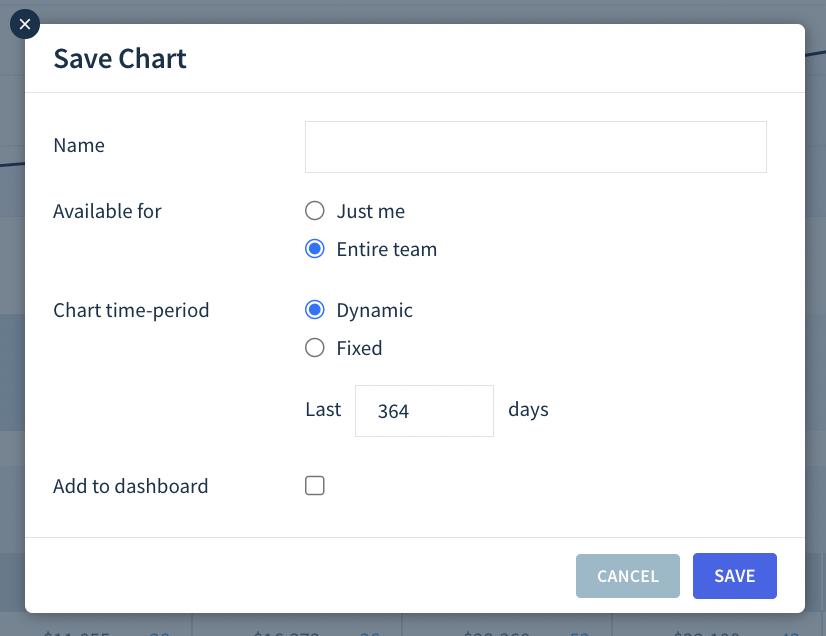Screen dimensions: 826x636
Task: Focus the chart Name text field
Action: coord(536,147)
